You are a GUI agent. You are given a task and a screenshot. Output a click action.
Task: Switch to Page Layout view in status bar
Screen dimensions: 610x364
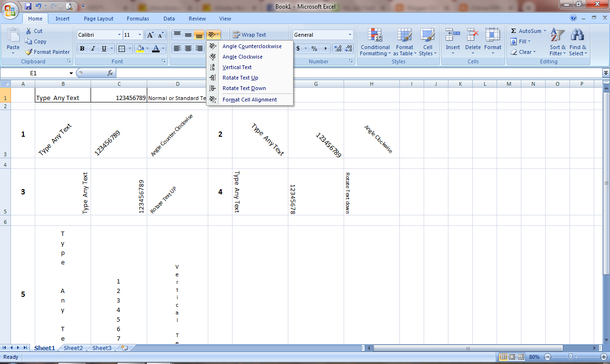point(512,357)
